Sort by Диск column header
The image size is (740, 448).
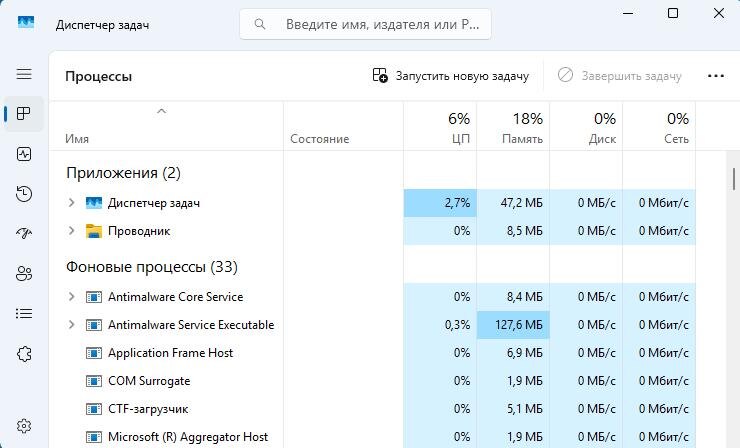click(x=586, y=127)
